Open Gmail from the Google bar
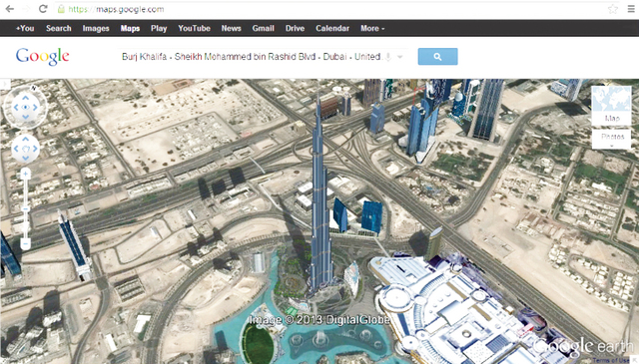The height and width of the screenshot is (364, 639). click(263, 29)
